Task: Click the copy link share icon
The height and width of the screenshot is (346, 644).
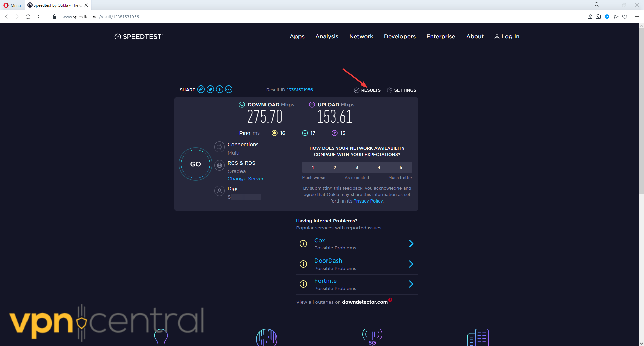Action: [201, 89]
